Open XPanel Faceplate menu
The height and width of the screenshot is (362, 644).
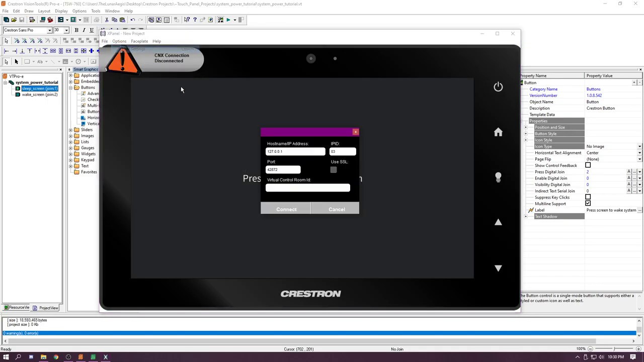[139, 41]
